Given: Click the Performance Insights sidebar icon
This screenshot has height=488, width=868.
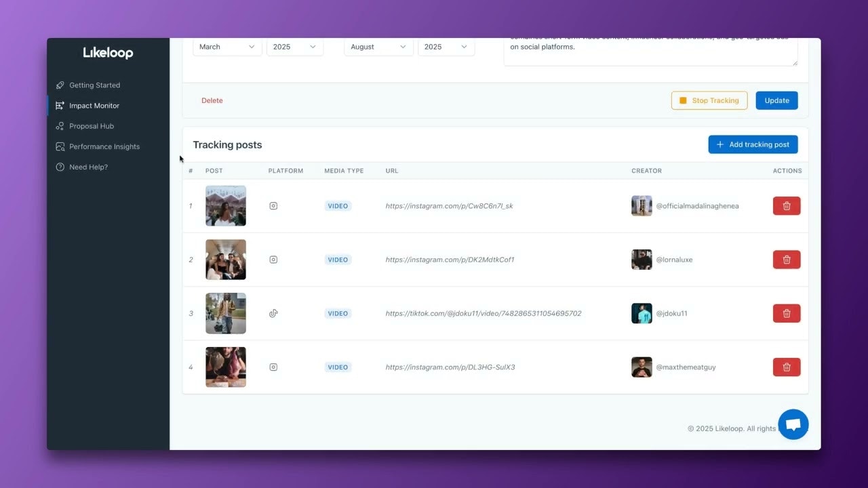Looking at the screenshot, I should point(60,146).
